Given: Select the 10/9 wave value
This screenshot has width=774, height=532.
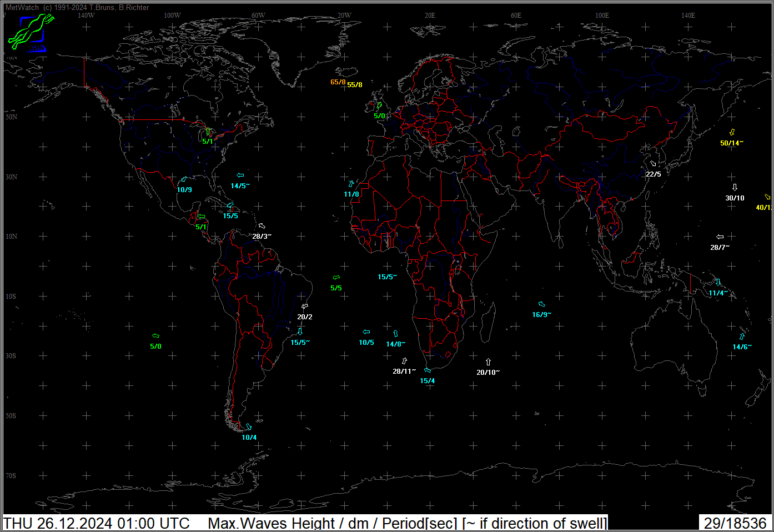Looking at the screenshot, I should tap(184, 190).
